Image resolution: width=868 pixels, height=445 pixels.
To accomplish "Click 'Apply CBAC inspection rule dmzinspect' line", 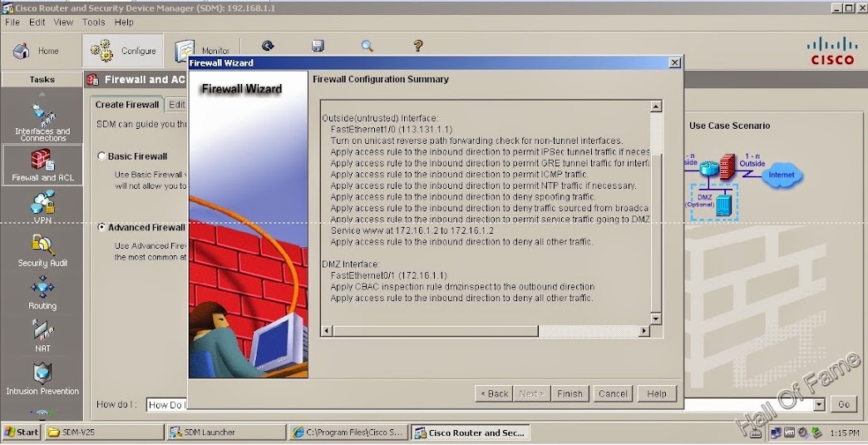I will (x=462, y=287).
